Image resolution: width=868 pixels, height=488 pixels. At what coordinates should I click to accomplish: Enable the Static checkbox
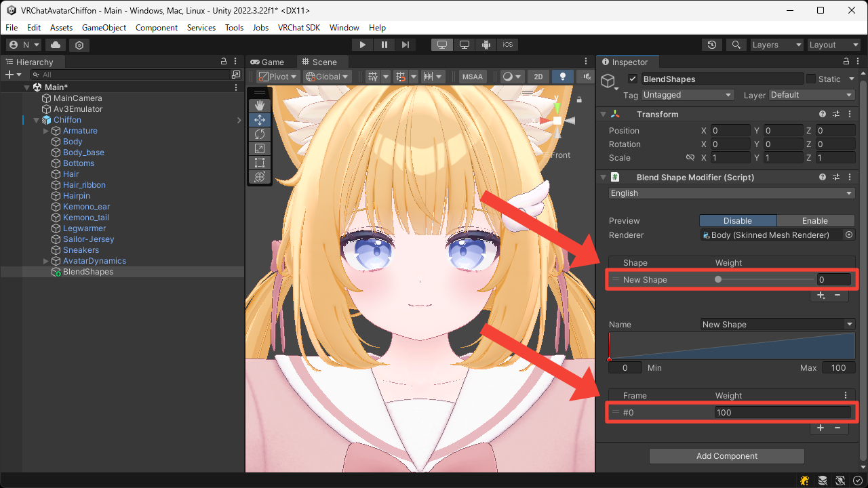pyautogui.click(x=811, y=79)
